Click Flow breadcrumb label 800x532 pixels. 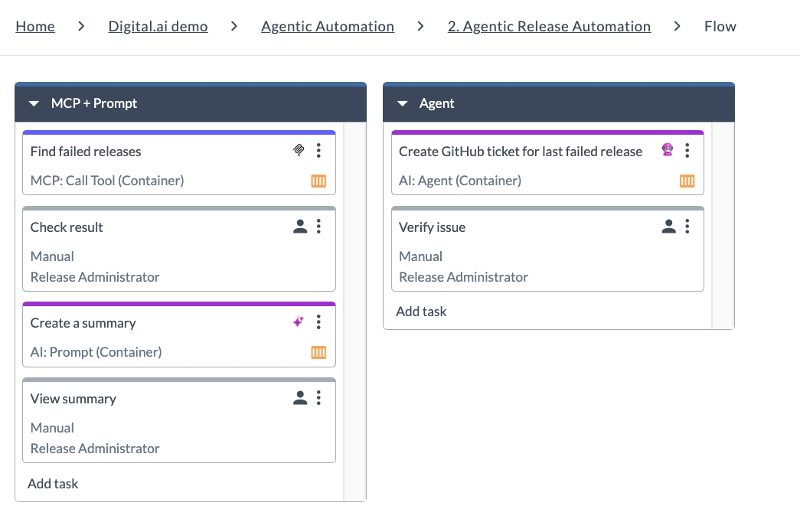(x=720, y=26)
